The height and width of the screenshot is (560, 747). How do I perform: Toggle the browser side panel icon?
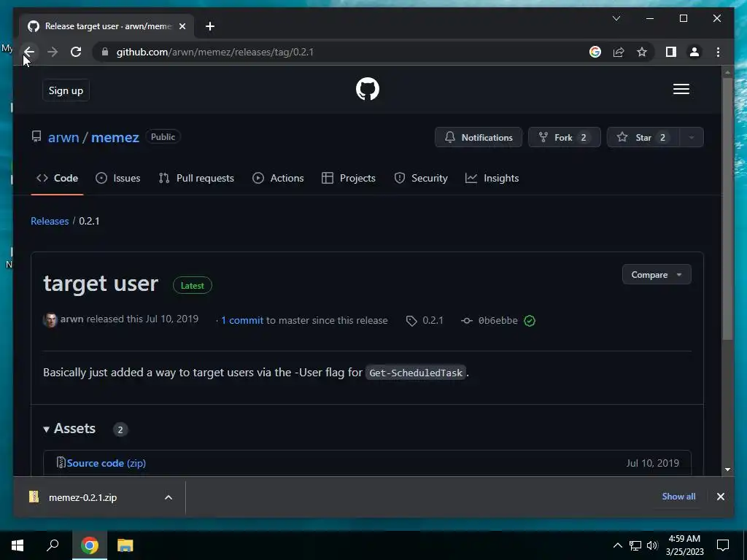click(671, 52)
